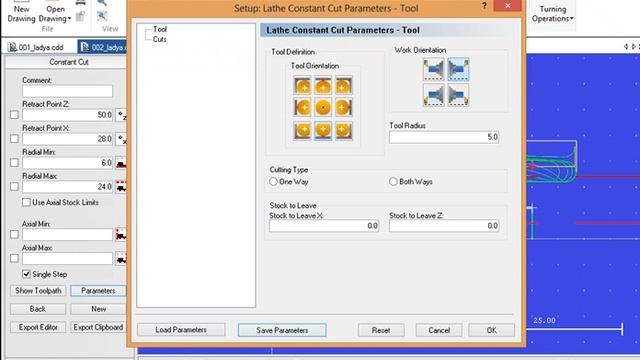Select bottom-right tool orientation icon
This screenshot has width=640, height=360.
[x=343, y=131]
